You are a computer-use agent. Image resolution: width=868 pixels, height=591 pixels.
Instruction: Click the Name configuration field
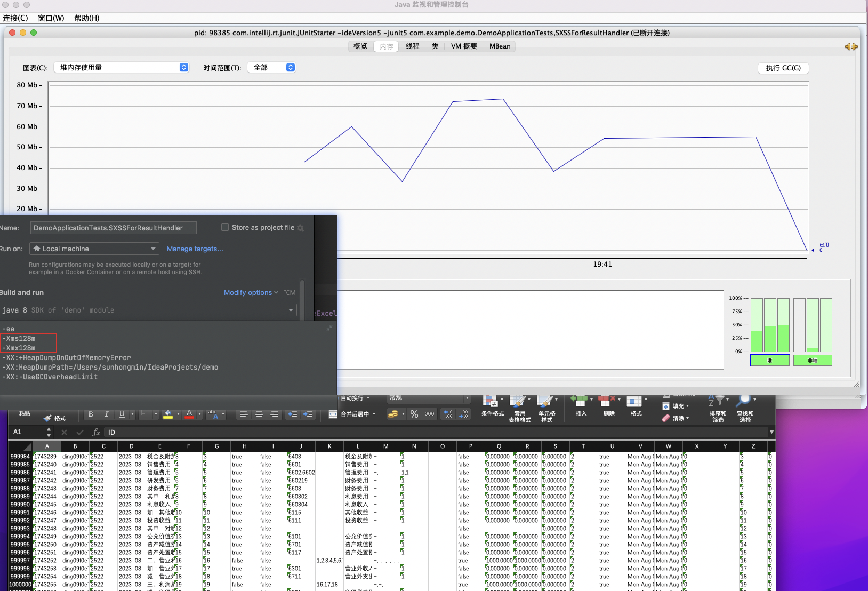[x=113, y=228]
